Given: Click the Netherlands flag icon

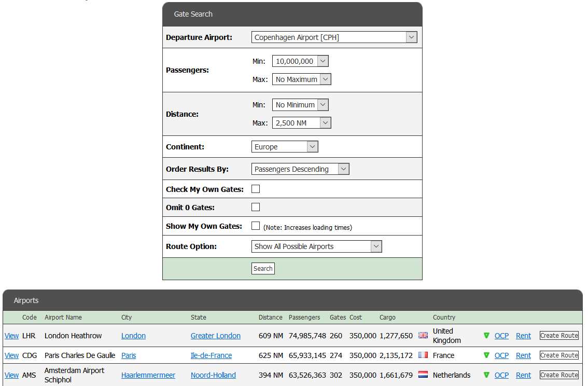Looking at the screenshot, I should coord(423,375).
